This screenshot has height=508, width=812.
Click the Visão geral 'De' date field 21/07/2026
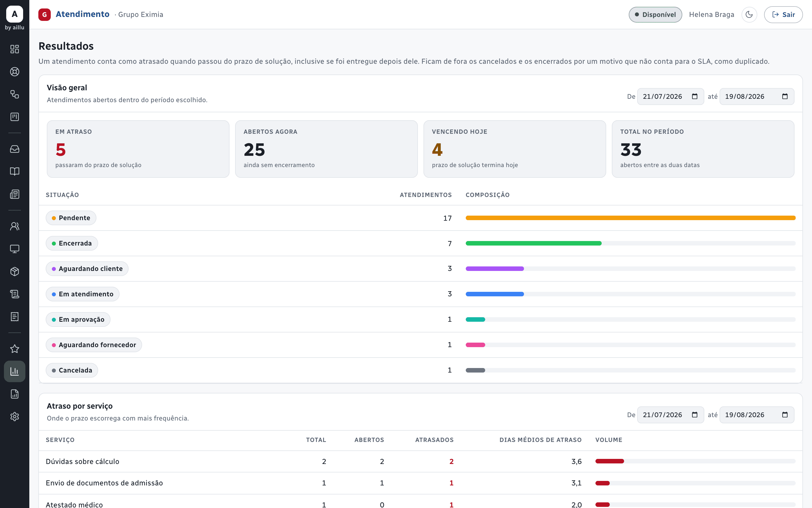click(670, 97)
